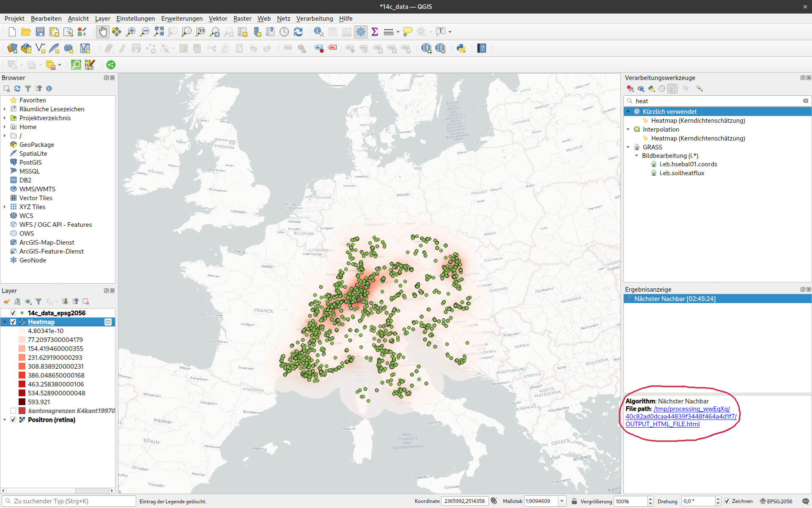This screenshot has width=812, height=508.
Task: Refresh the Browser panel
Action: (x=17, y=88)
